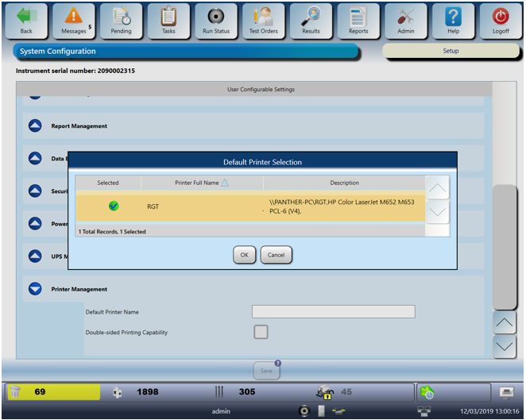Open the Admin menu

pyautogui.click(x=405, y=17)
